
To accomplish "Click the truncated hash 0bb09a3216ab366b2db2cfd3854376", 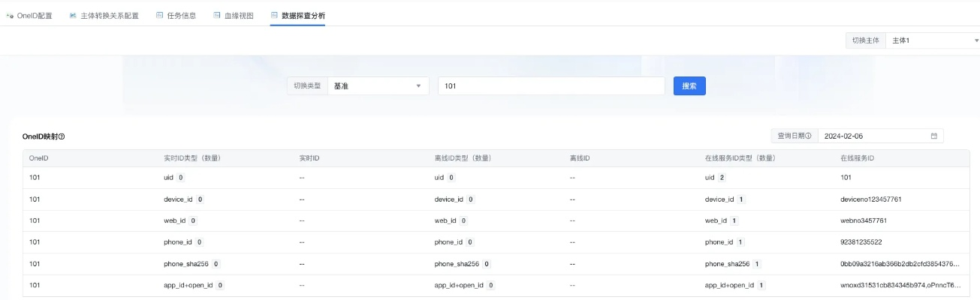I will pos(900,264).
